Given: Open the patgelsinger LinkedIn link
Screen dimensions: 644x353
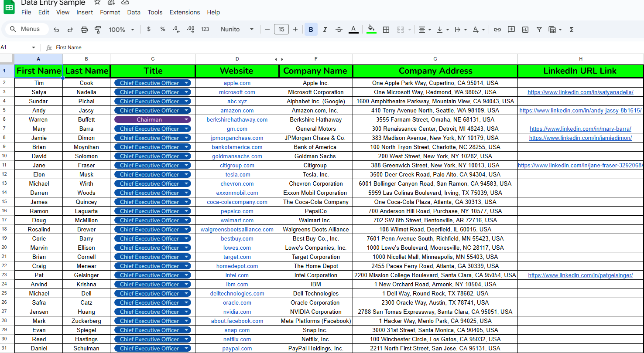Looking at the screenshot, I should click(580, 275).
